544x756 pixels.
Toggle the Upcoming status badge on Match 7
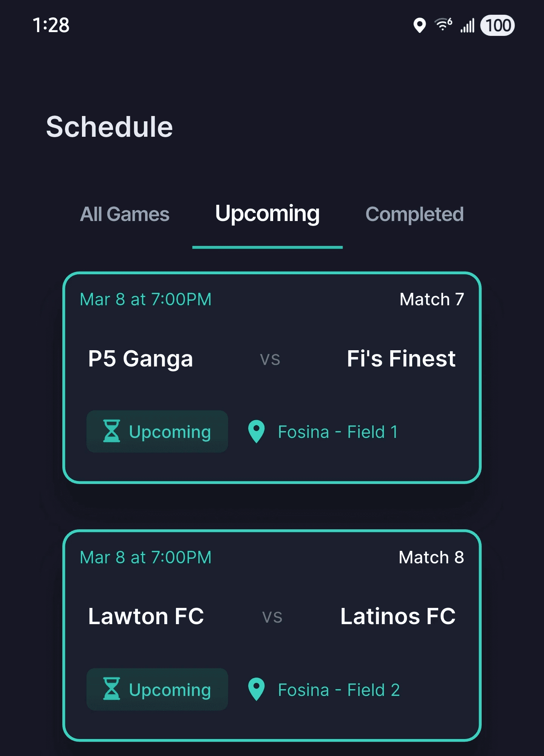tap(157, 431)
